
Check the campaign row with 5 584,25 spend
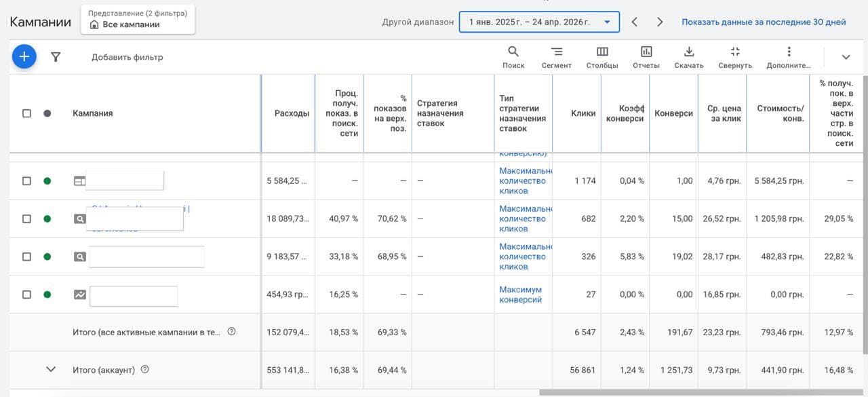(26, 181)
